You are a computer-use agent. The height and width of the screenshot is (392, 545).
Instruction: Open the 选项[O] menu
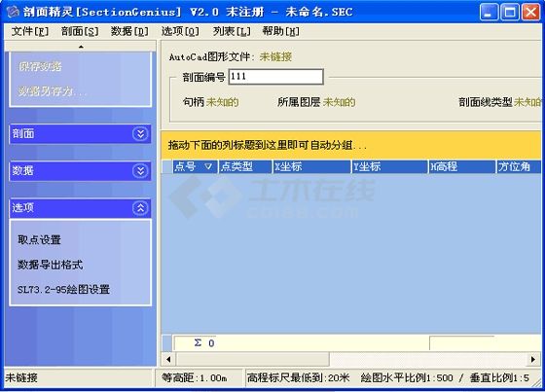(x=180, y=32)
